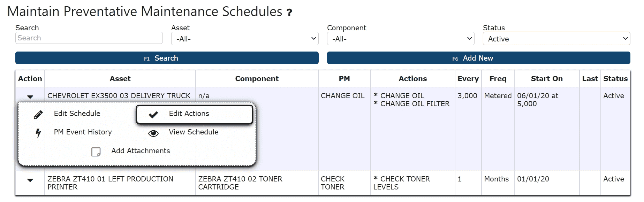Click the lightning bolt PM Event History icon
Viewport: 644px width, 202px height.
point(38,133)
